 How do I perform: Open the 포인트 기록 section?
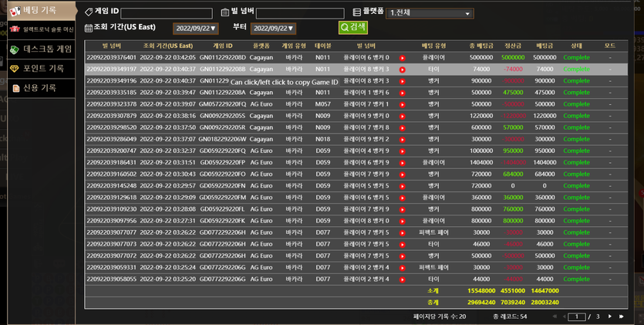point(42,68)
